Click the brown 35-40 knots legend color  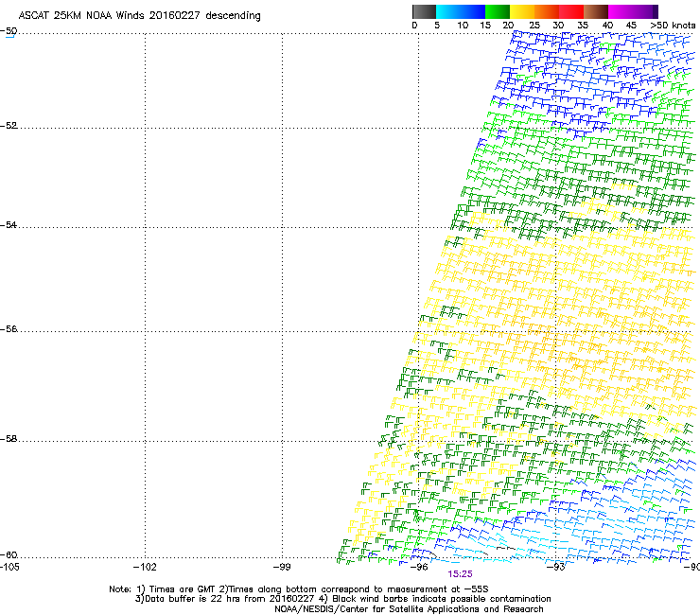point(596,11)
